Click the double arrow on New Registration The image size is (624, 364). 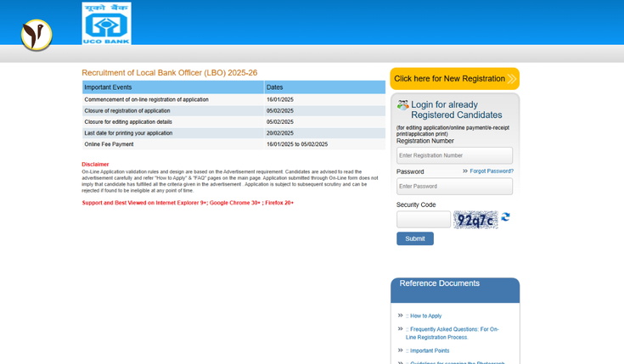tap(512, 79)
